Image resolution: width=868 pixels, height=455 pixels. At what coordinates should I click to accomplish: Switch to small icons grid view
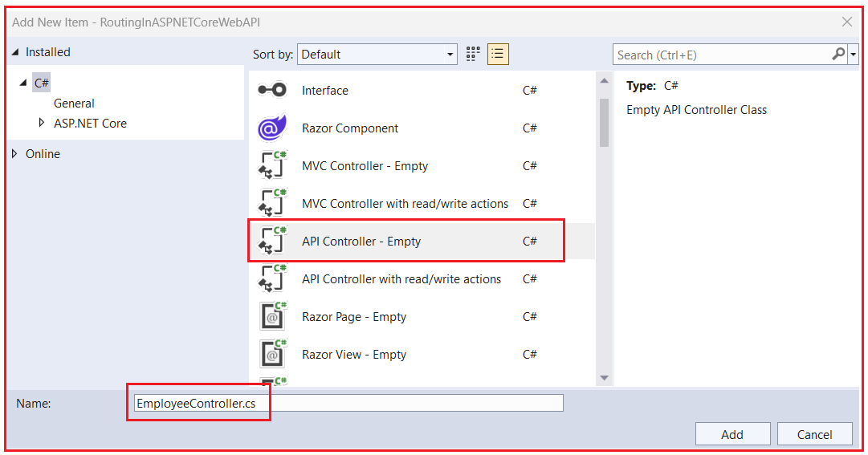point(473,55)
